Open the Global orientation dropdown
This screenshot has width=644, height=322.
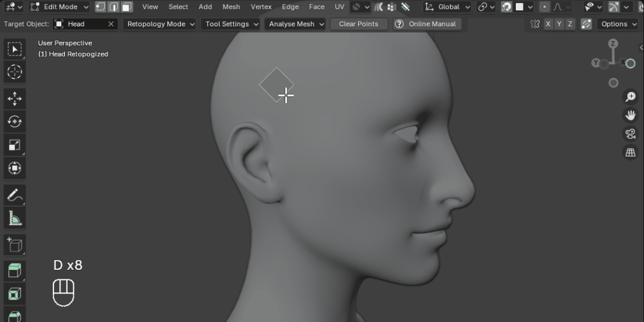click(x=448, y=7)
